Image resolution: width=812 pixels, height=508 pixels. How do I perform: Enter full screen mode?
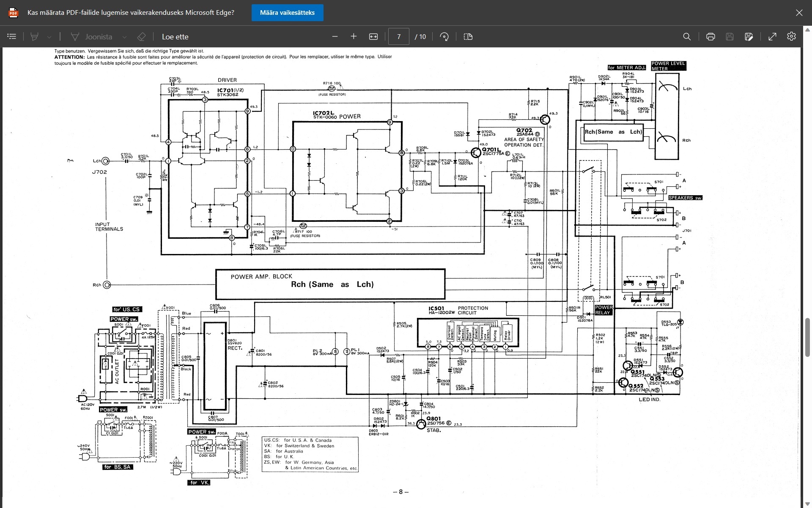[x=772, y=36]
